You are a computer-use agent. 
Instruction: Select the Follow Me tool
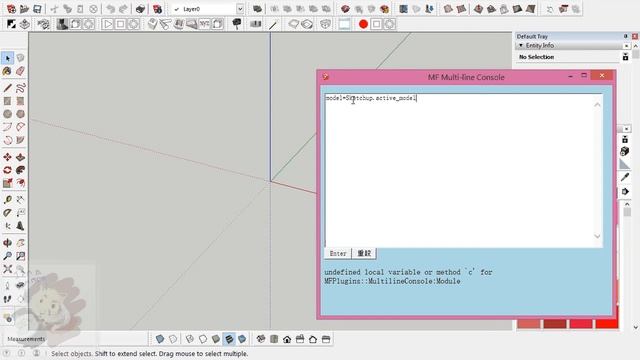point(20,170)
